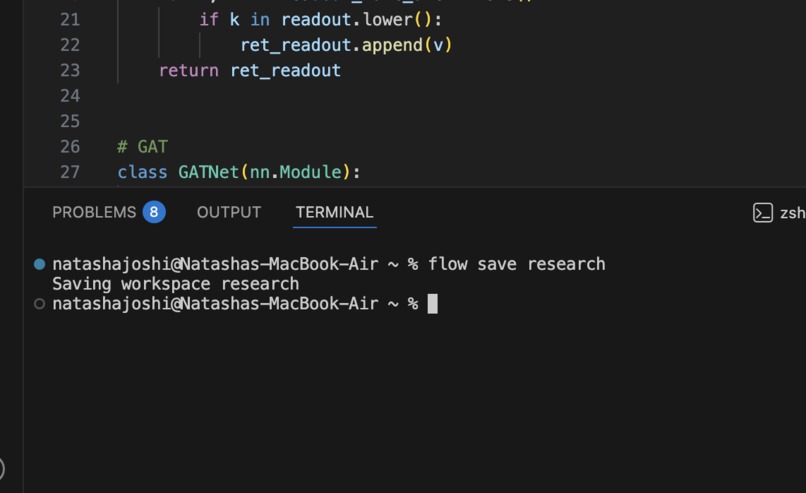Click the 'GATNet' class name on line 27
This screenshot has width=806, height=493.
tap(209, 172)
